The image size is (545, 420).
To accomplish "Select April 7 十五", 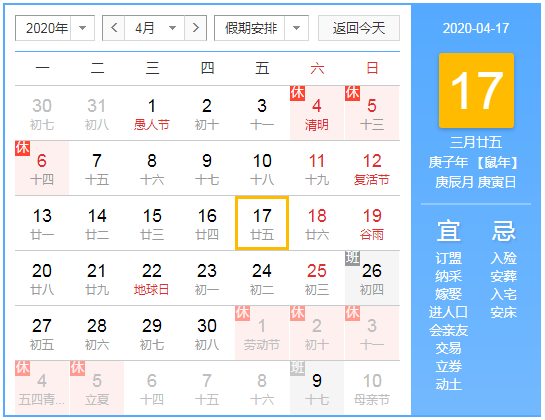I will click(97, 168).
